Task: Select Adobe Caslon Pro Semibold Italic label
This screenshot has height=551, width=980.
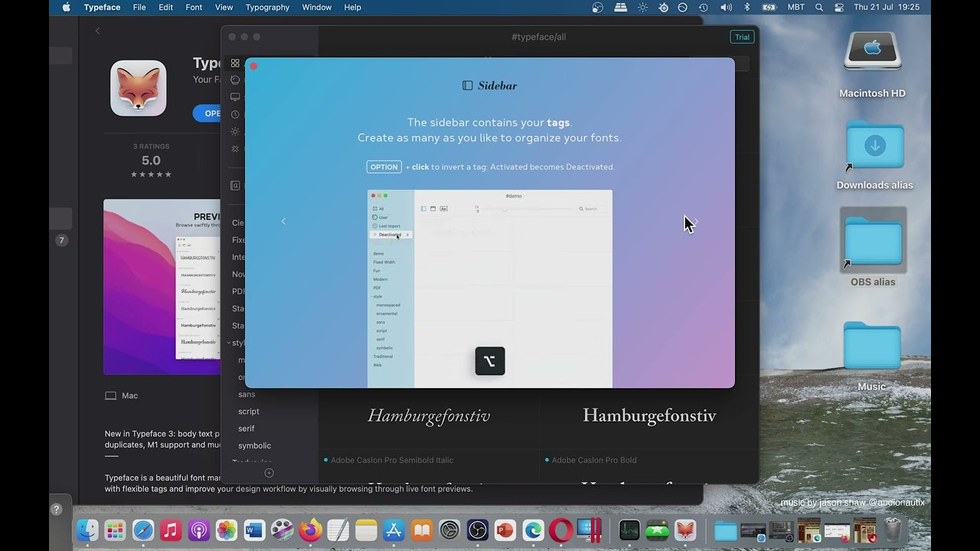Action: pyautogui.click(x=392, y=460)
